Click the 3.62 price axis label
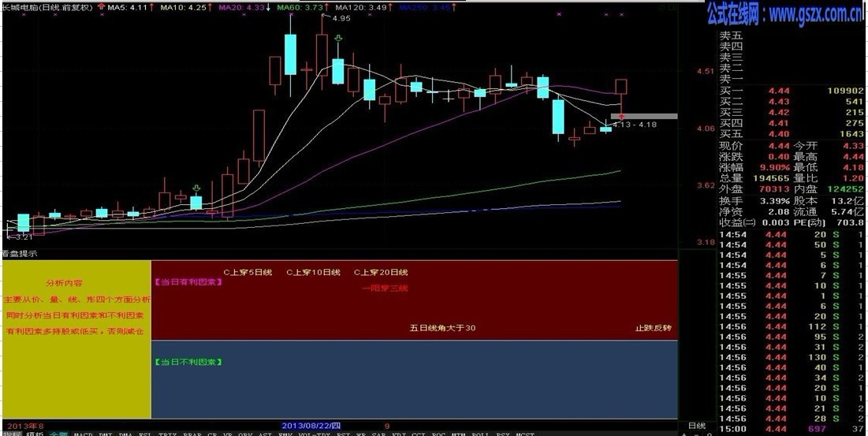The height and width of the screenshot is (436, 868). click(705, 185)
